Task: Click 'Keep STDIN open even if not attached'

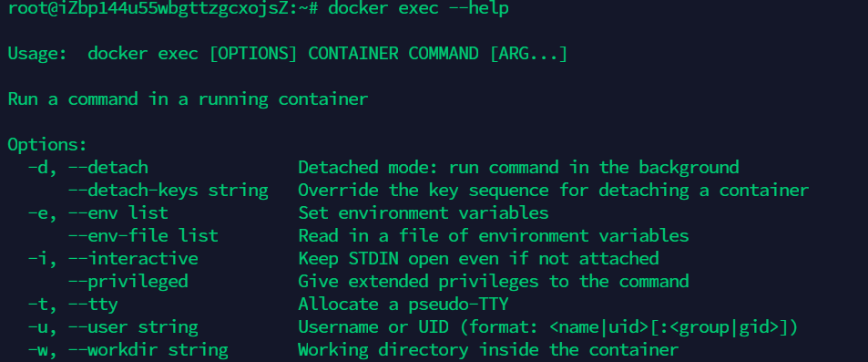Action: tap(479, 258)
